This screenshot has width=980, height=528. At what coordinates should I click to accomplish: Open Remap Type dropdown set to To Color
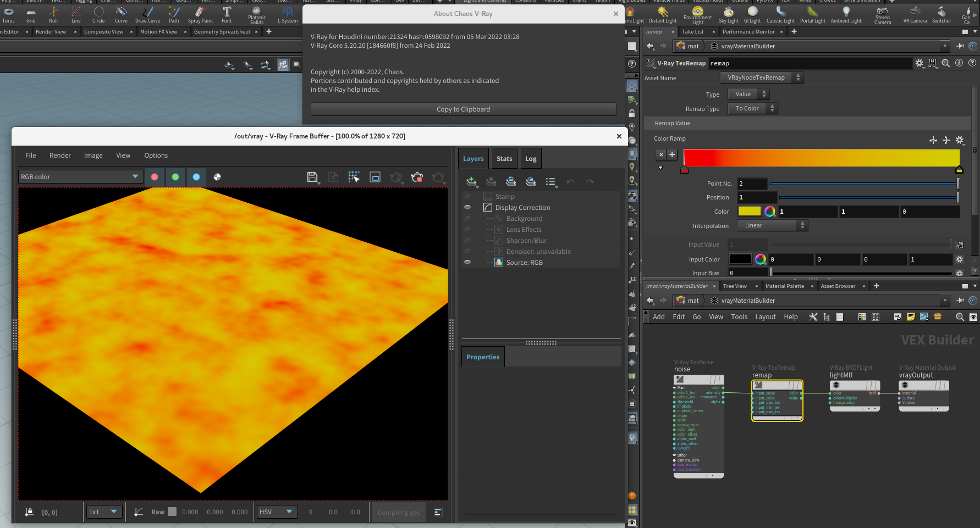[753, 109]
